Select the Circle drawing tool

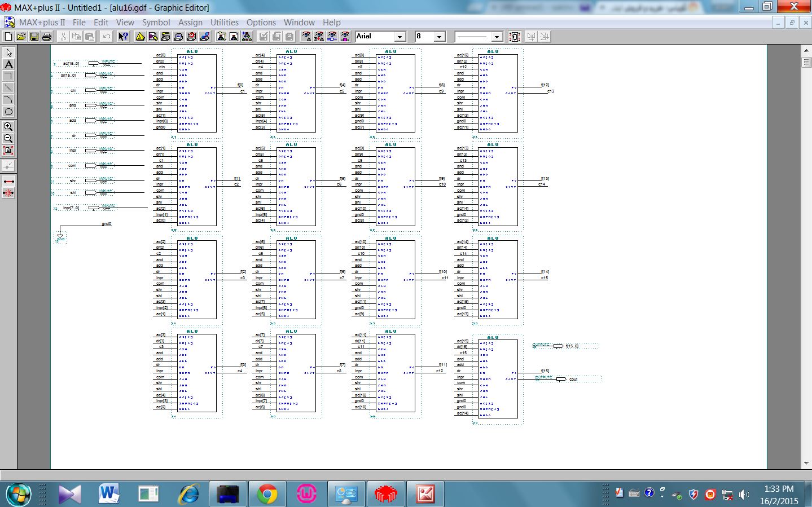pyautogui.click(x=8, y=112)
